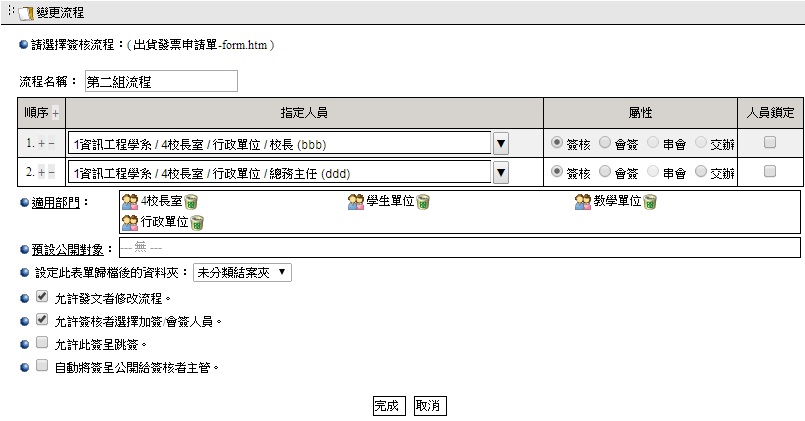This screenshot has width=805, height=421.
Task: Click the plus icon in the 順序 header
Action: pyautogui.click(x=56, y=113)
